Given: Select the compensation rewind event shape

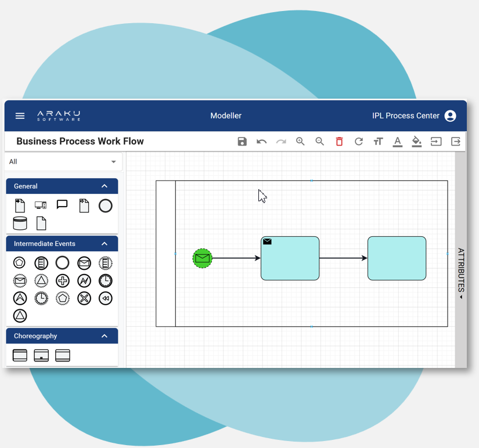Looking at the screenshot, I should [x=105, y=298].
